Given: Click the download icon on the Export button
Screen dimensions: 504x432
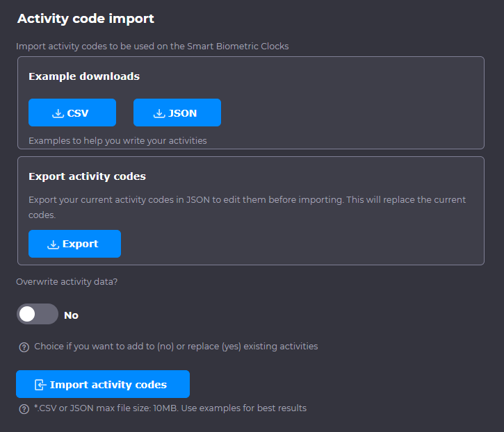Looking at the screenshot, I should [x=54, y=244].
